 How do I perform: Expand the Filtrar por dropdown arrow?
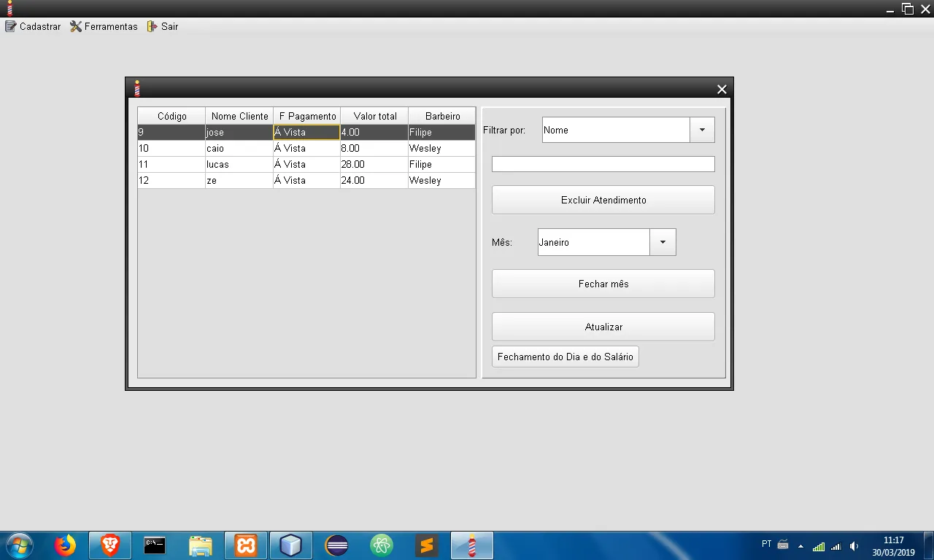(x=702, y=130)
